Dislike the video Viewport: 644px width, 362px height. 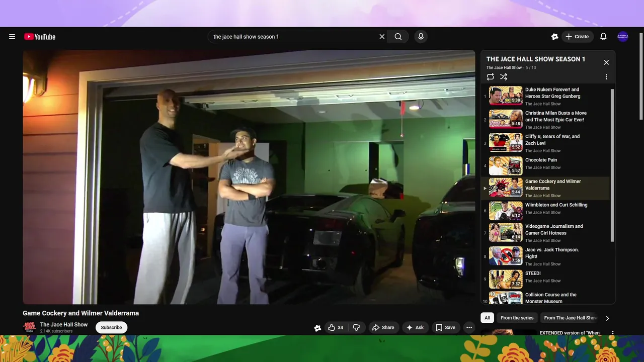click(x=356, y=327)
